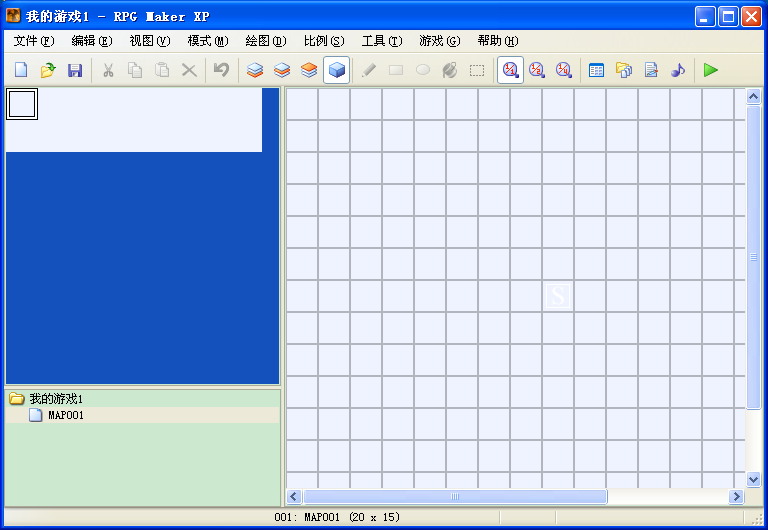
Task: Select the Pencil drawing tool
Action: pyautogui.click(x=369, y=70)
